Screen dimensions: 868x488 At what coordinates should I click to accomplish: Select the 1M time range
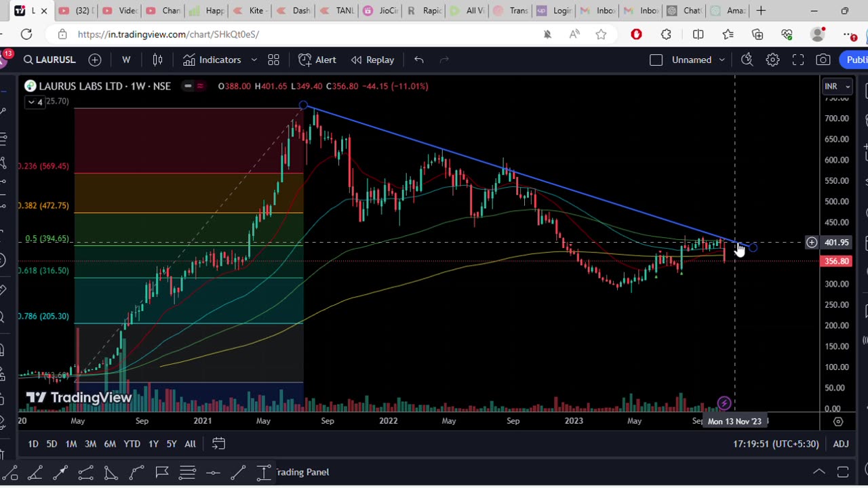[x=71, y=444]
